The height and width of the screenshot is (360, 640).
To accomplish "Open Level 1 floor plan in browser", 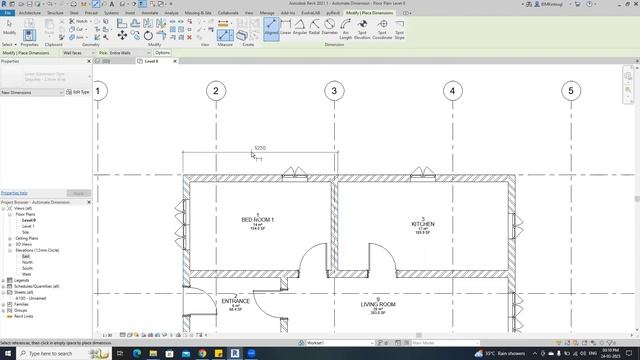I will [28, 226].
